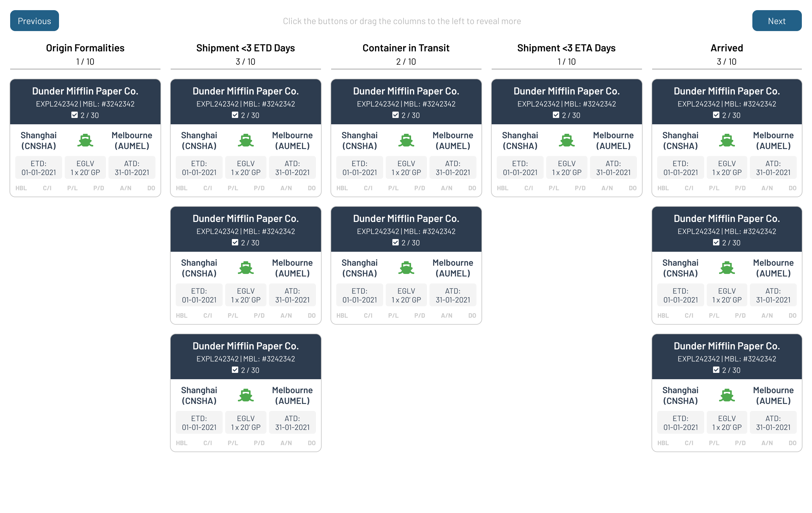Image resolution: width=812 pixels, height=513 pixels.
Task: Click A/N document tag in first Arrived card
Action: click(x=767, y=188)
